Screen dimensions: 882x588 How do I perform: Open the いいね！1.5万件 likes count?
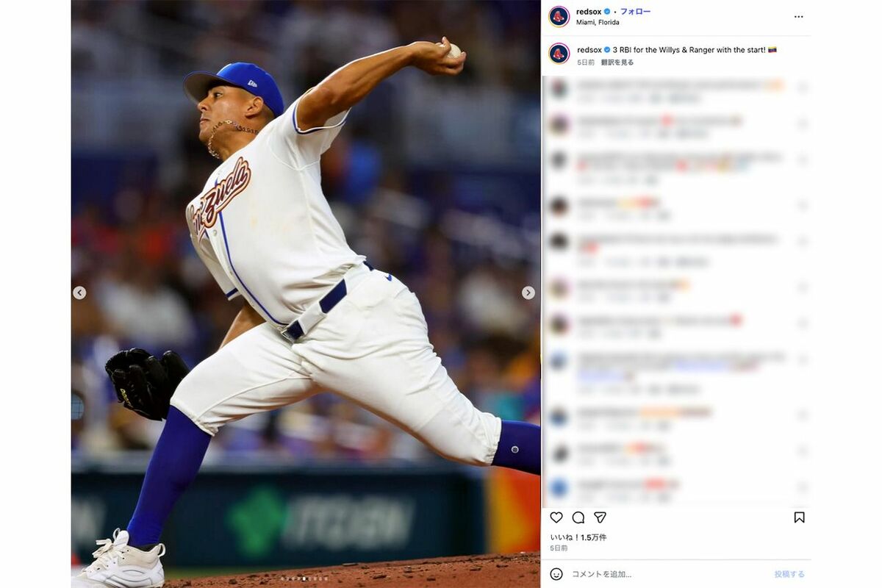[x=578, y=537]
